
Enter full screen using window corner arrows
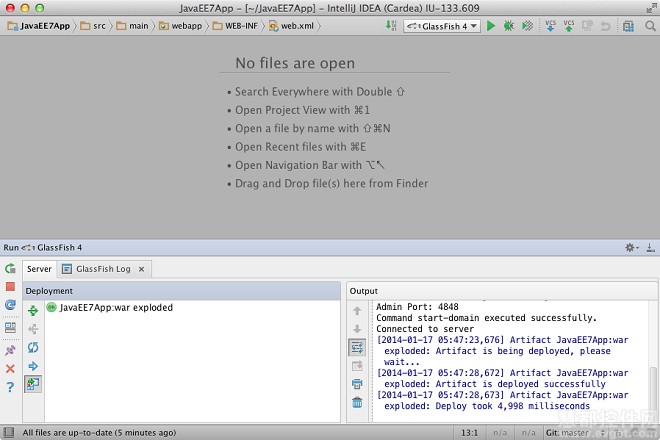click(x=651, y=8)
